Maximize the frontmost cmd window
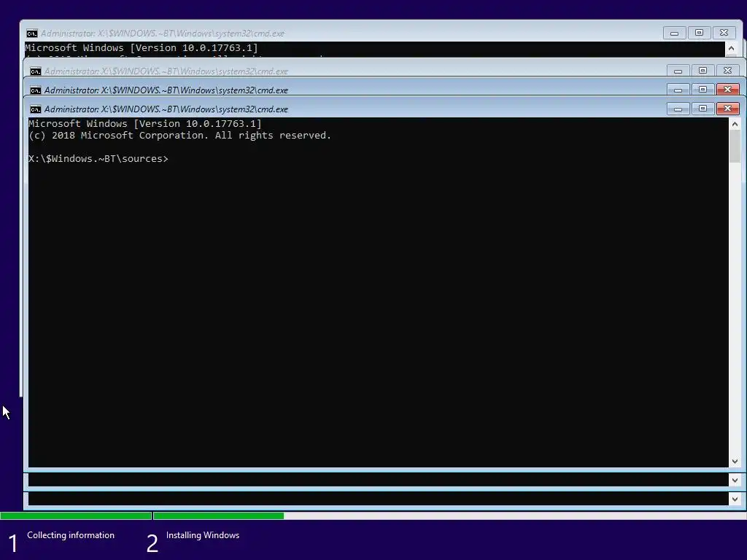Screen dimensions: 747x560 pyautogui.click(x=703, y=109)
